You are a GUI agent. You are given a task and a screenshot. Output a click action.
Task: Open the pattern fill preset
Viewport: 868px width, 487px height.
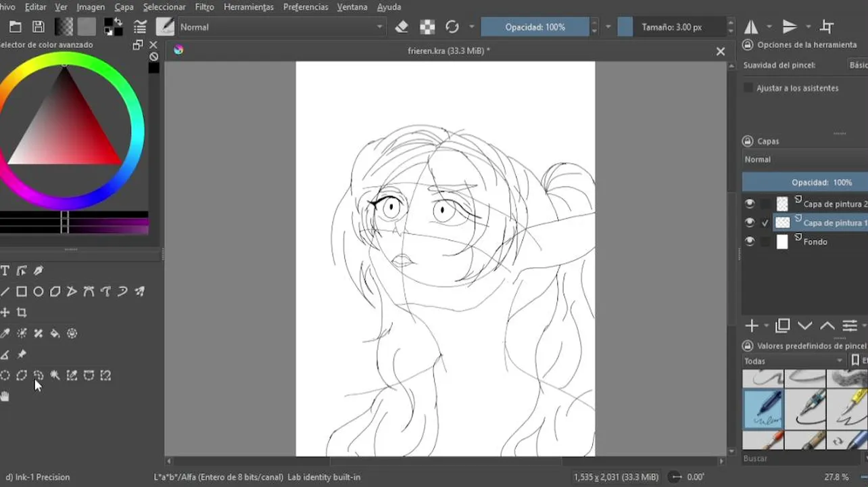87,27
